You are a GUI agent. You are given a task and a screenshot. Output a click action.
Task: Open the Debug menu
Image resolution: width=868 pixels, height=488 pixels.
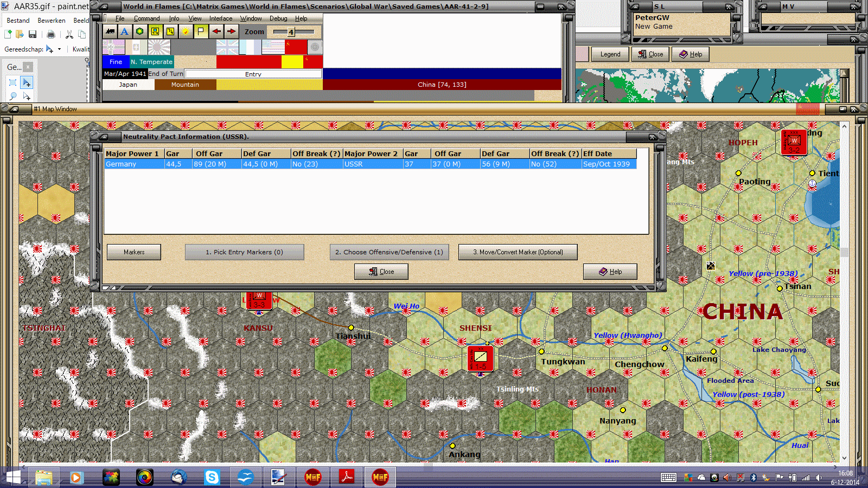(278, 18)
